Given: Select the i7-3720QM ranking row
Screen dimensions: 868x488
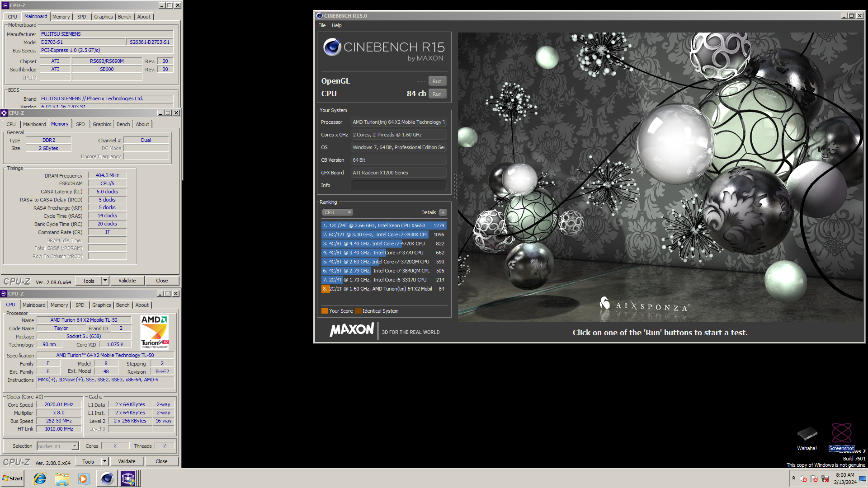Looking at the screenshot, I should [x=384, y=262].
